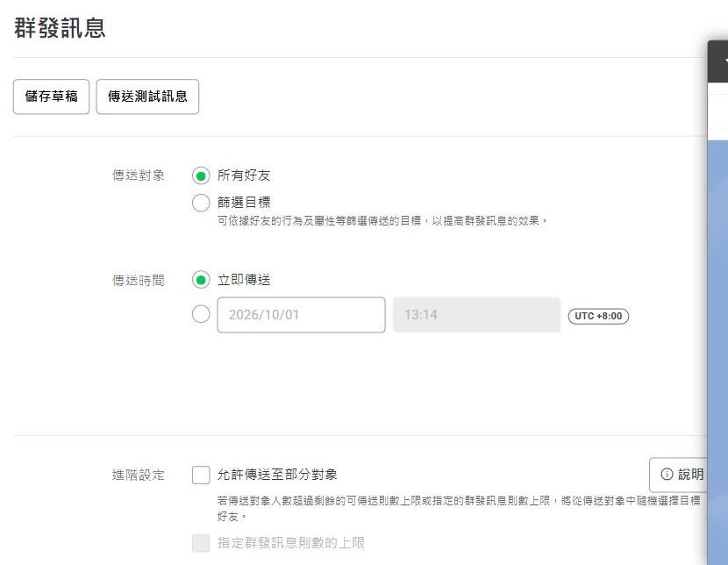Click the info icon beside 說明
728x565 pixels.
tap(667, 474)
